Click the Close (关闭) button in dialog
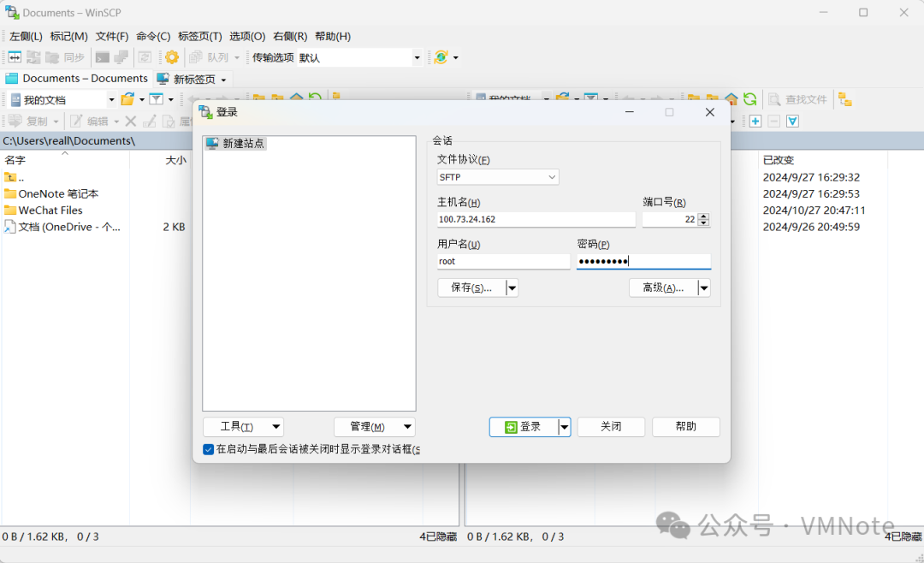 611,427
